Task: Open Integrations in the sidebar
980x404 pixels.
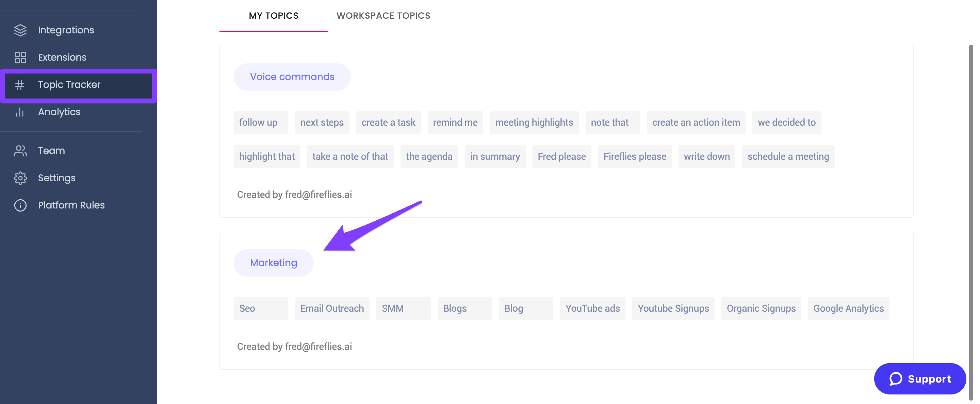Action: [x=78, y=30]
